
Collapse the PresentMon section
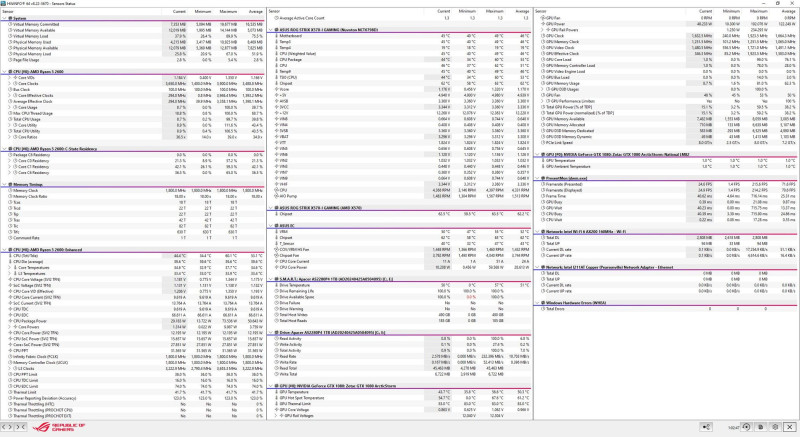(537, 178)
